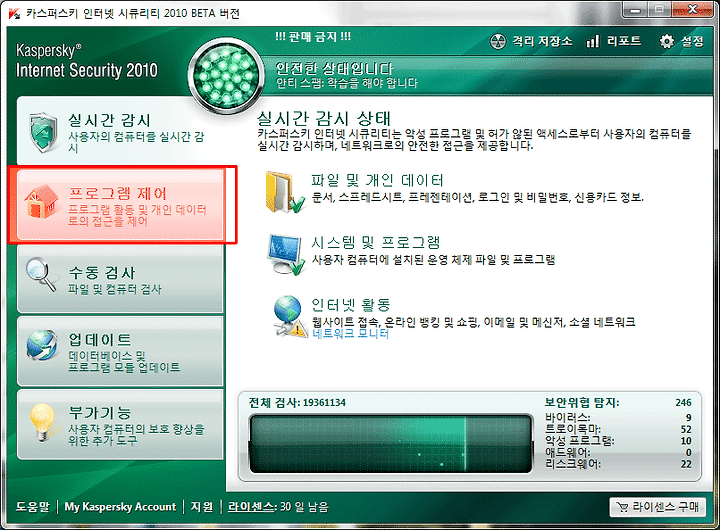Click the 라이센스 link in footer
Screen dimensions: 720x530
pos(252,507)
